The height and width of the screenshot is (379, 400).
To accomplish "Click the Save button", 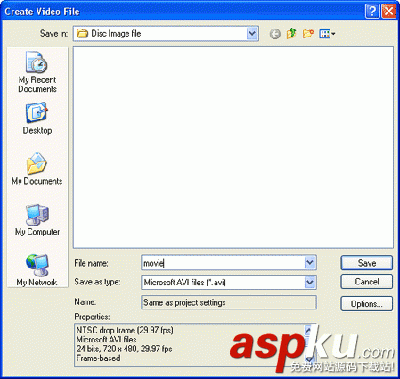I will click(367, 263).
